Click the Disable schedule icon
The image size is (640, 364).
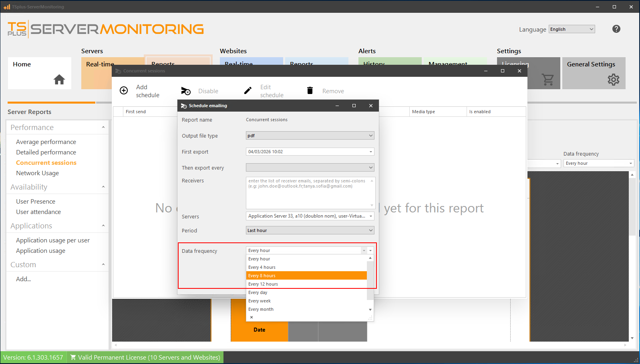pos(185,91)
